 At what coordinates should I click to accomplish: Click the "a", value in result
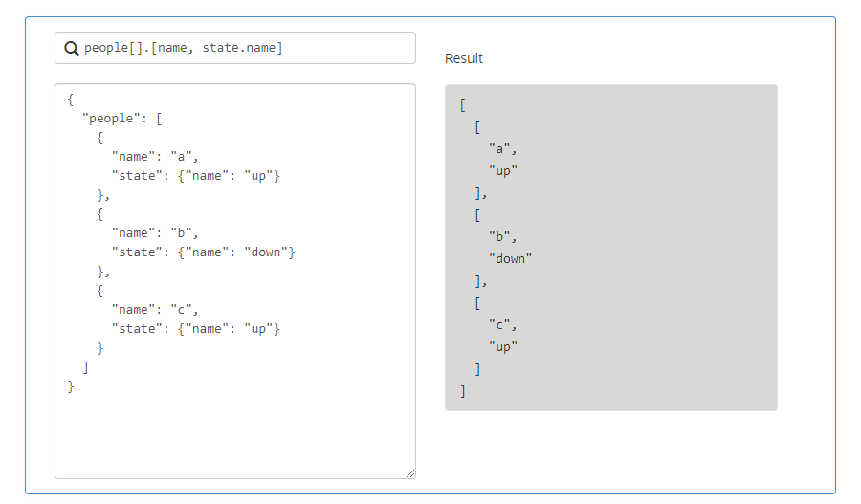502,149
